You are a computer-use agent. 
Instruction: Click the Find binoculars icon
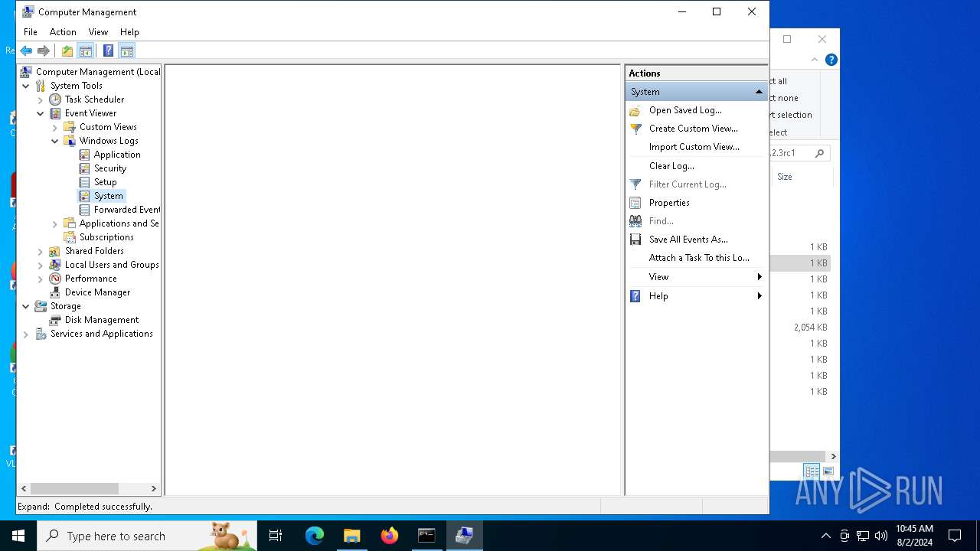click(x=635, y=221)
